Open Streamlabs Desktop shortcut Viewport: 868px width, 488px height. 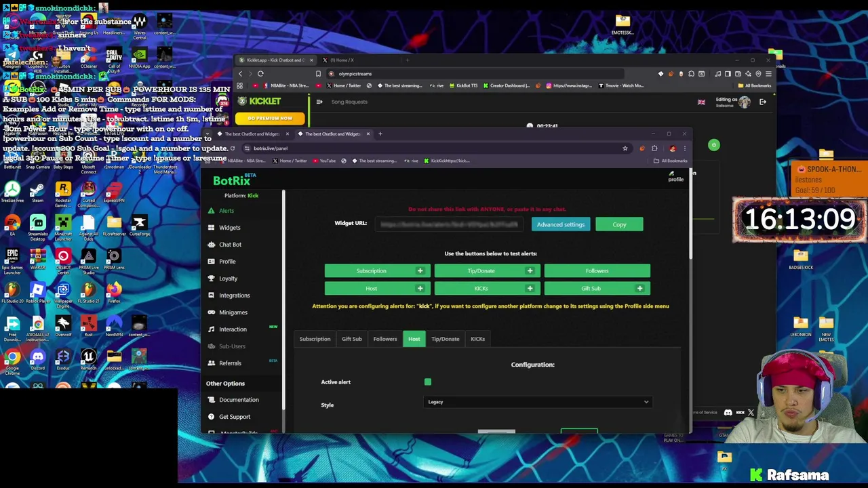(x=37, y=226)
